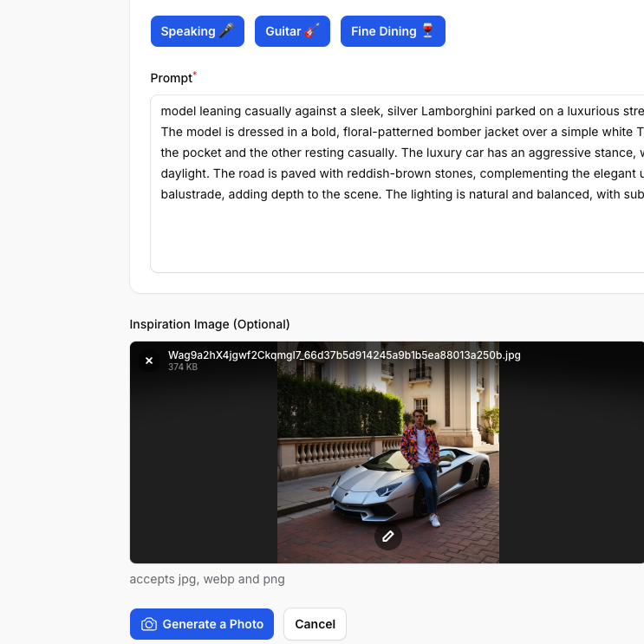Choose the Guitar preset button
The width and height of the screenshot is (644, 644).
[292, 31]
